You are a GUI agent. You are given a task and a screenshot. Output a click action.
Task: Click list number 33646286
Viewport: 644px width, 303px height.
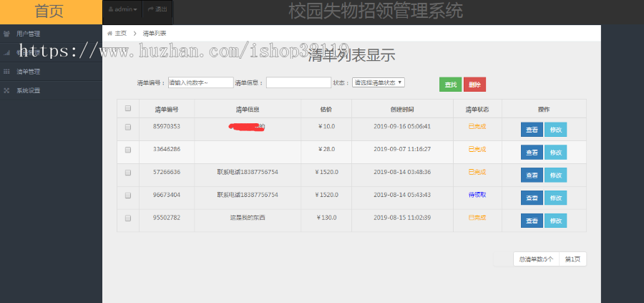(x=166, y=149)
